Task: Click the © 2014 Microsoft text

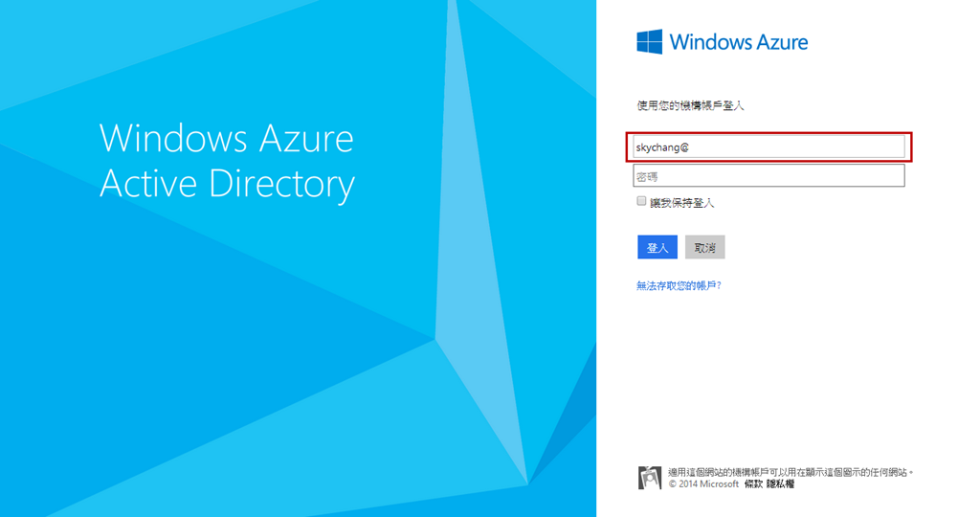Action: (703, 483)
